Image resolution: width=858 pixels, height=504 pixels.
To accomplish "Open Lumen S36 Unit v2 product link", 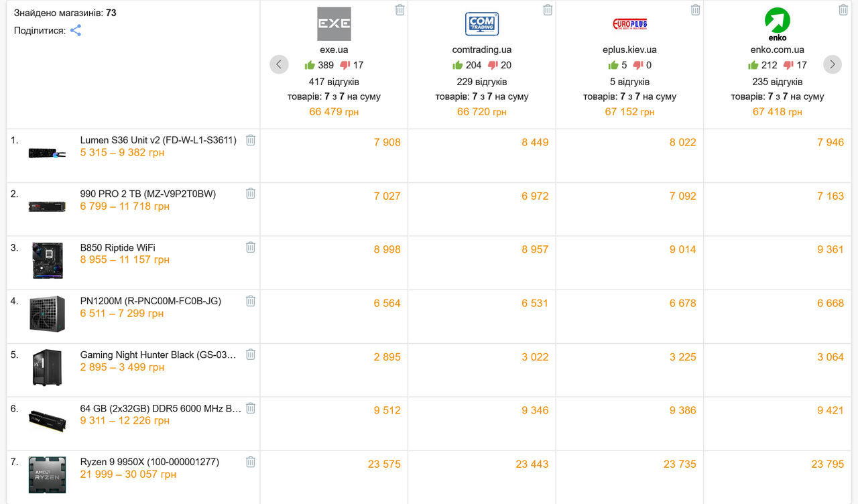I will click(158, 140).
